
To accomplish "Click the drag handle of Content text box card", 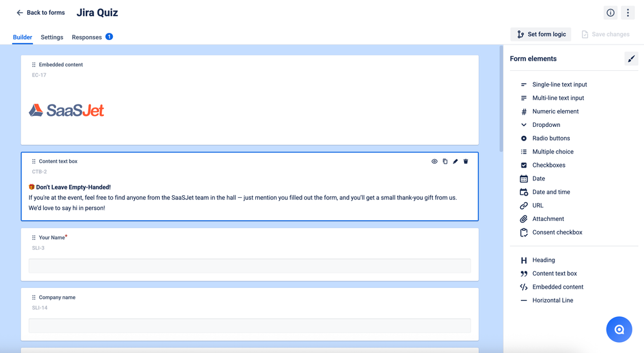I will [x=34, y=161].
